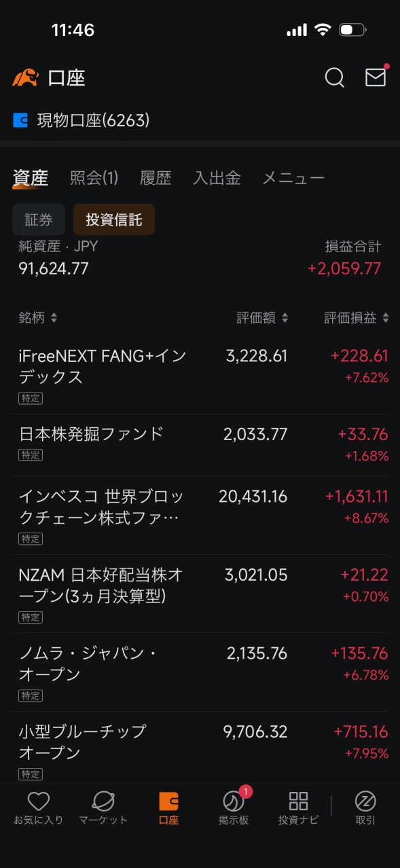Screen dimensions: 400x868
Task: Sort the list by 評価額 column
Action: 262,317
